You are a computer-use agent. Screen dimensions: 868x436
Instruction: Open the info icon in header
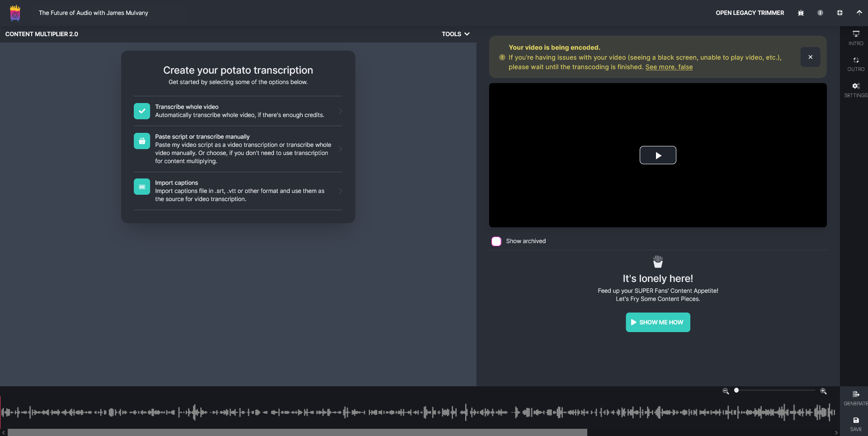820,13
